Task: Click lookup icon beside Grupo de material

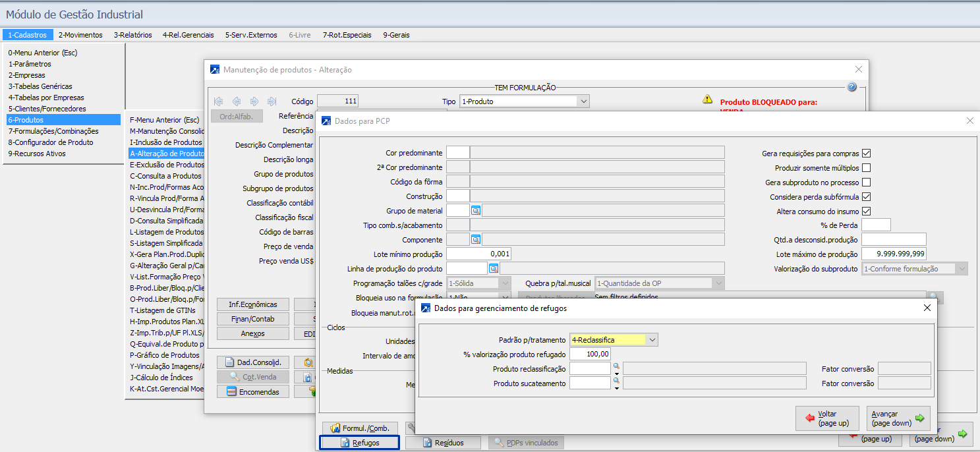Action: click(x=476, y=211)
